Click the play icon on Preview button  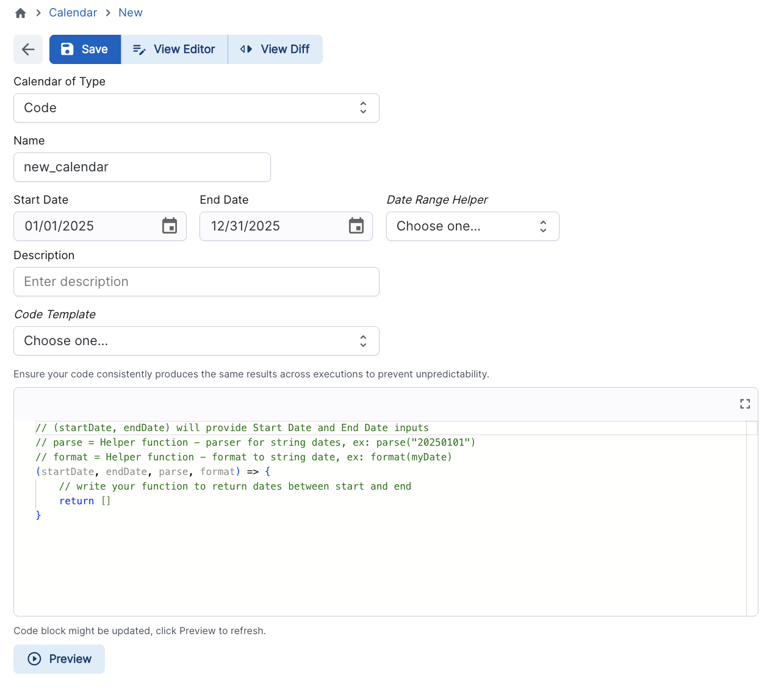(x=34, y=659)
